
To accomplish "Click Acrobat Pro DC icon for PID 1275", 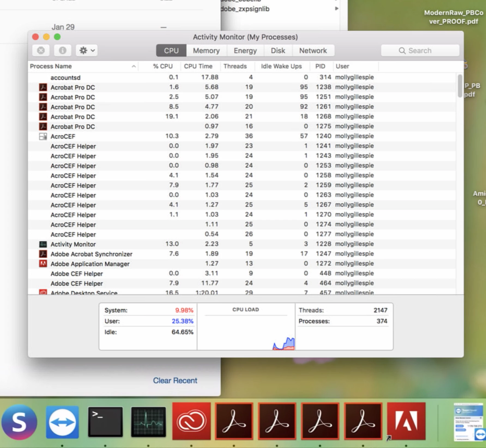I will pyautogui.click(x=43, y=126).
